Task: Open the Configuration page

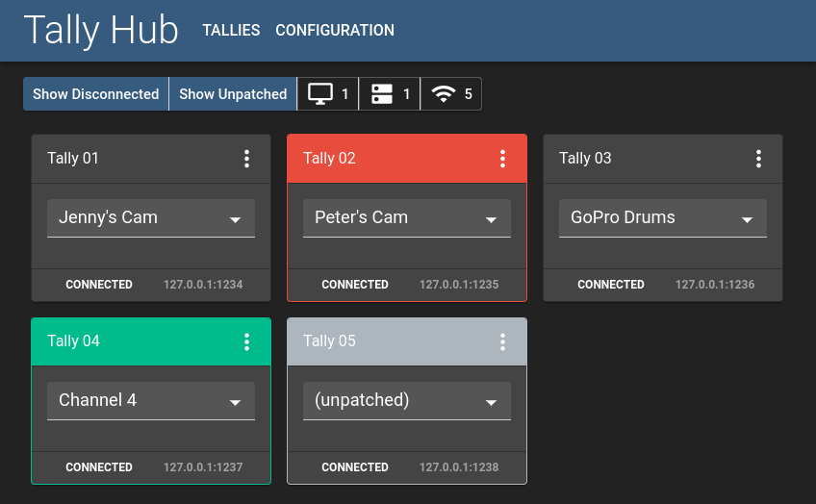Action: point(335,31)
